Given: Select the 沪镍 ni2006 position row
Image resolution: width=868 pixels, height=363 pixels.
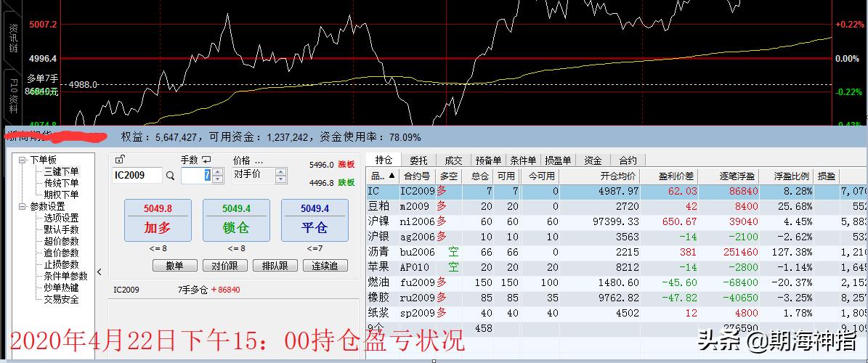Looking at the screenshot, I should 617,221.
